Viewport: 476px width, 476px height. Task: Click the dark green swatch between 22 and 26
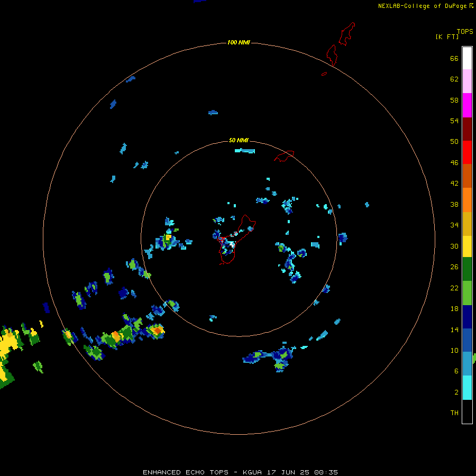[x=467, y=269]
